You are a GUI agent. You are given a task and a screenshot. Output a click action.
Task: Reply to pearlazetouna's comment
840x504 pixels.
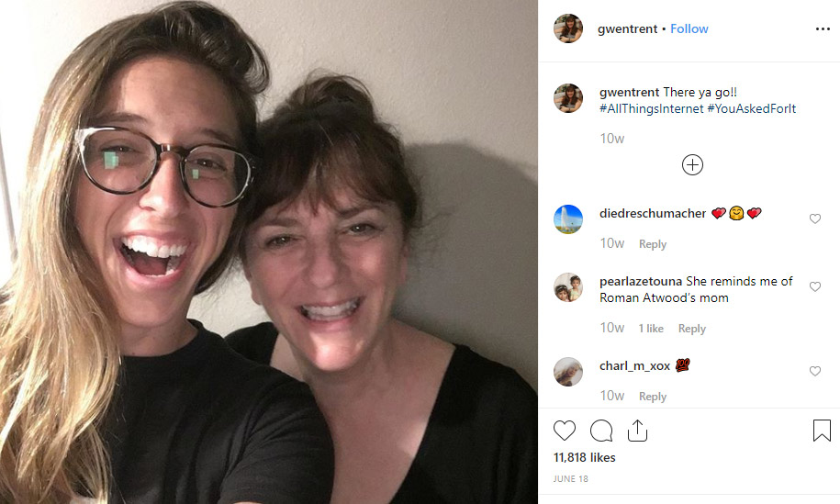point(691,329)
